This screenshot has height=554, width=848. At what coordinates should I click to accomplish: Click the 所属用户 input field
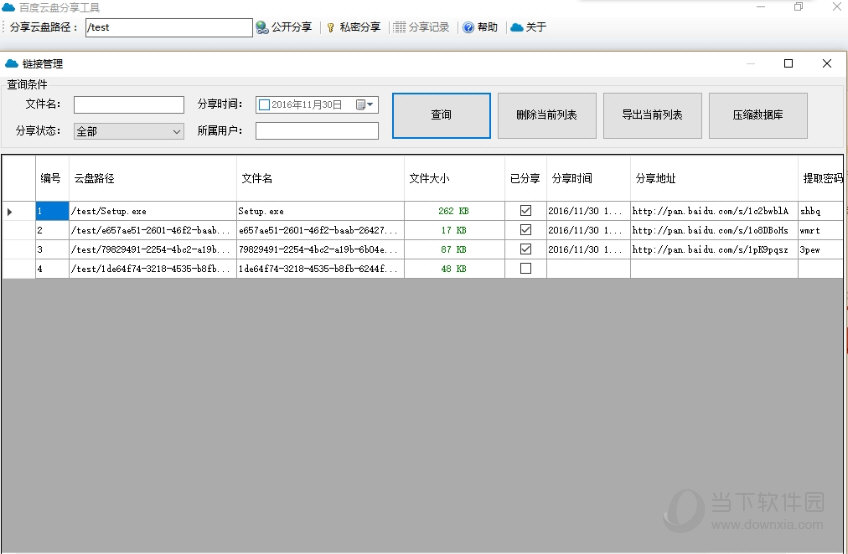coord(317,131)
